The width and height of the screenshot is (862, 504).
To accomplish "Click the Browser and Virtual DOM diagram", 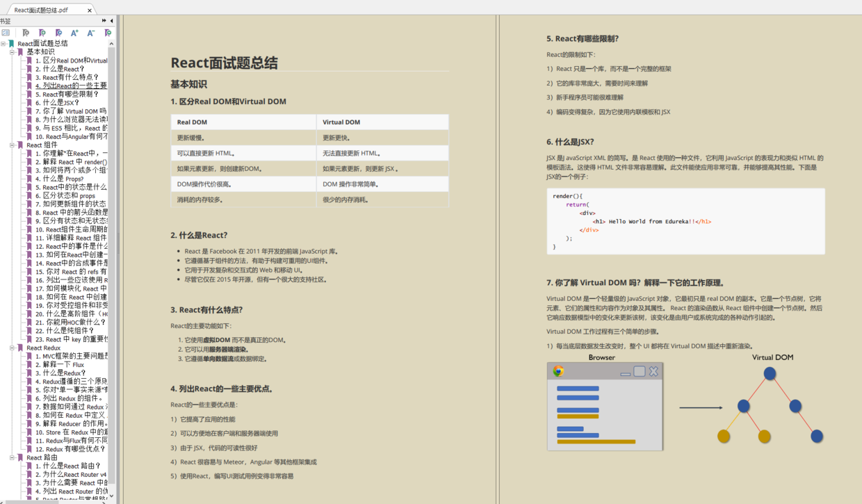I will 685,402.
